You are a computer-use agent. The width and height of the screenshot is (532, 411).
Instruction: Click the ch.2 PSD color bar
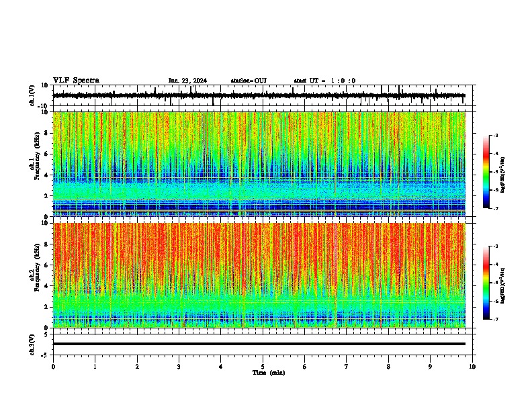pyautogui.click(x=486, y=283)
